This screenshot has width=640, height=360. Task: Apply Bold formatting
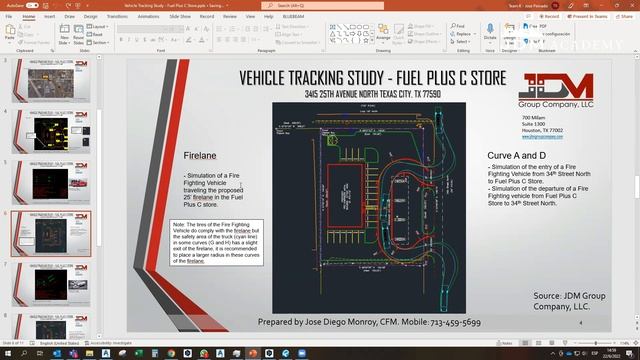(x=121, y=40)
